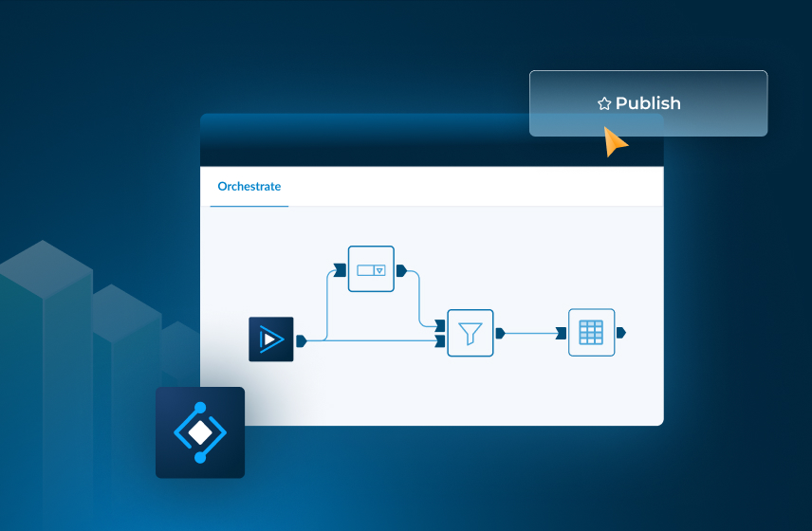Select the filter funnel node
The image size is (812, 531).
[471, 333]
